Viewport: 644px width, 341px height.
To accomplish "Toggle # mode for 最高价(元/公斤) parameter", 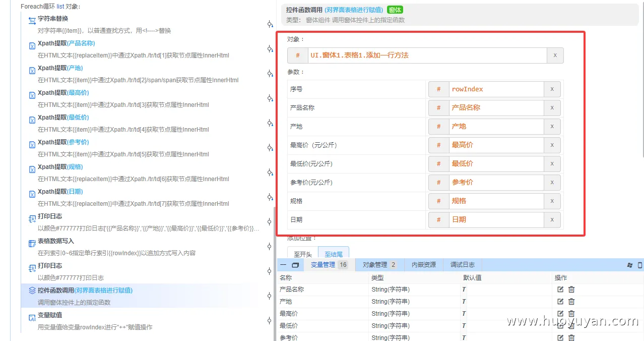I will click(439, 145).
